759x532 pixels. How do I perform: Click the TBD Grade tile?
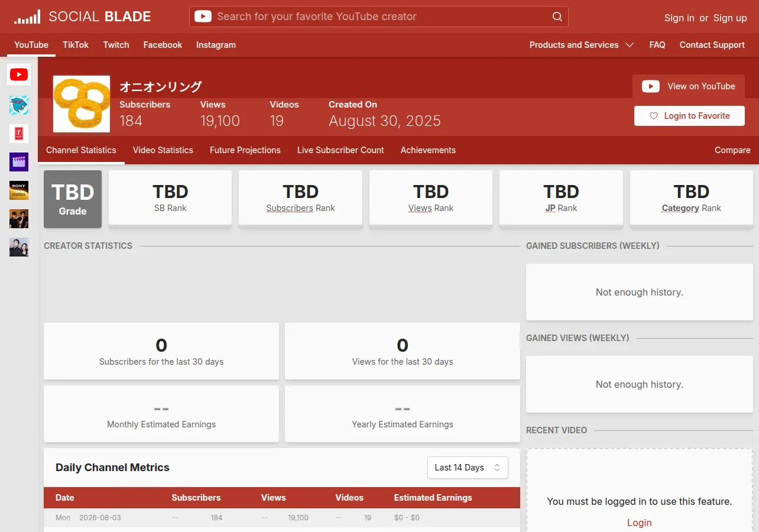tap(73, 199)
